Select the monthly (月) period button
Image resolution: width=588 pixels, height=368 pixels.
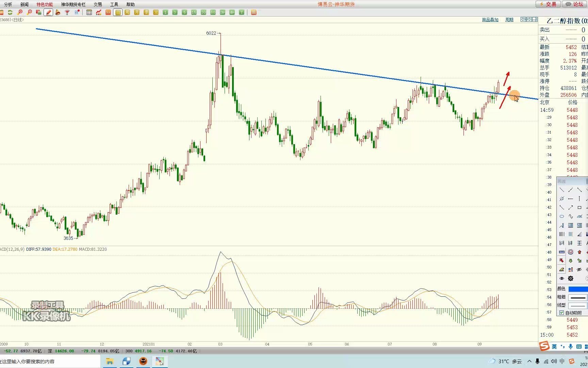click(x=137, y=13)
